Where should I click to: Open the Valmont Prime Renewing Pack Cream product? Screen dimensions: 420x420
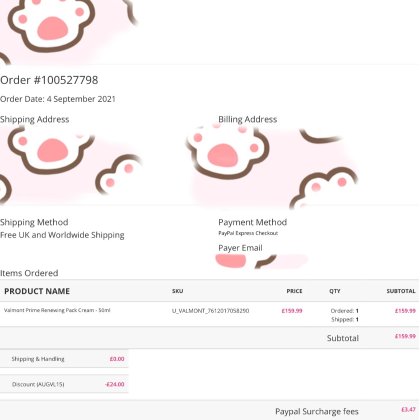[57, 310]
